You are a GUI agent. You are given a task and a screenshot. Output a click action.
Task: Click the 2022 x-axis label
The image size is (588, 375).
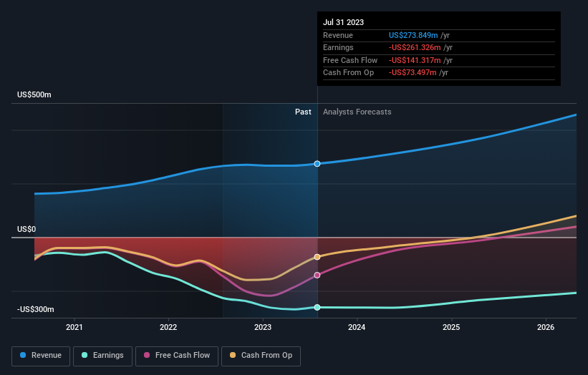pos(168,327)
